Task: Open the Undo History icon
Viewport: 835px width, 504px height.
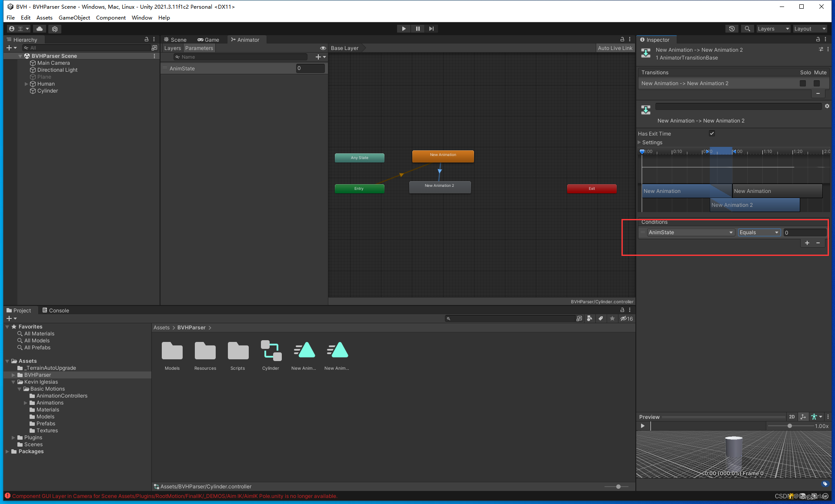Action: pos(732,29)
